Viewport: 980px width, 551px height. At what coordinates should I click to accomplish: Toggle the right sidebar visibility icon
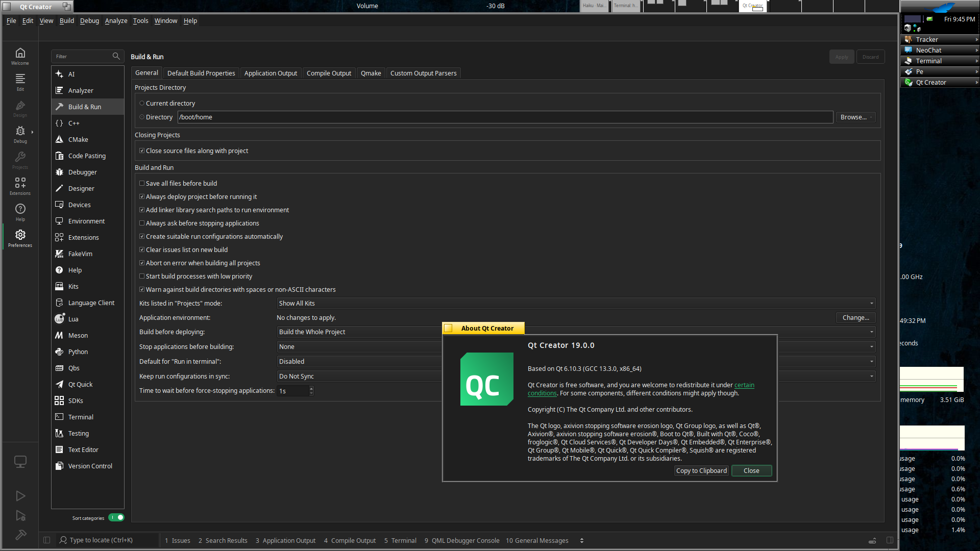coord(890,540)
